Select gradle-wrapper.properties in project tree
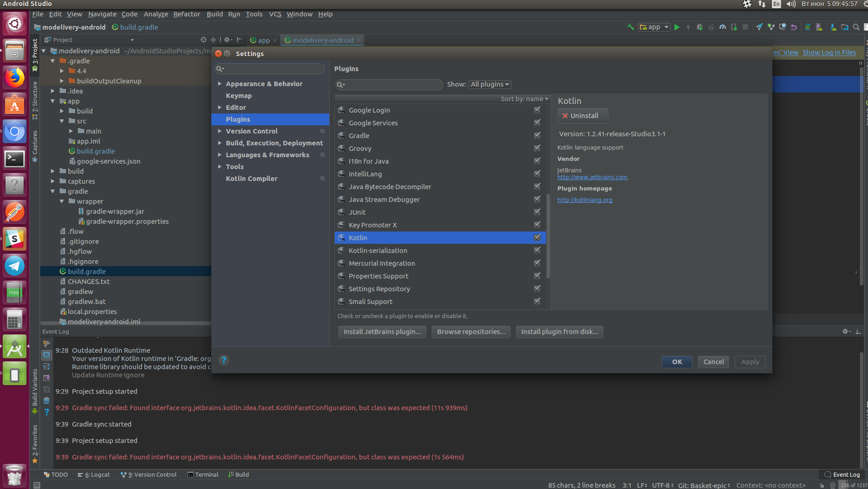The width and height of the screenshot is (868, 489). click(x=127, y=221)
